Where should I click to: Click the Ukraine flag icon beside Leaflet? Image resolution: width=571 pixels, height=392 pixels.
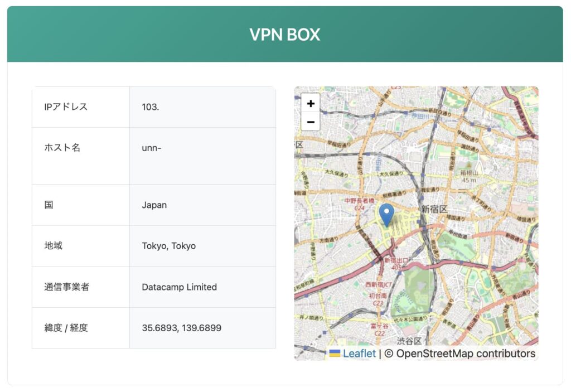click(x=335, y=354)
